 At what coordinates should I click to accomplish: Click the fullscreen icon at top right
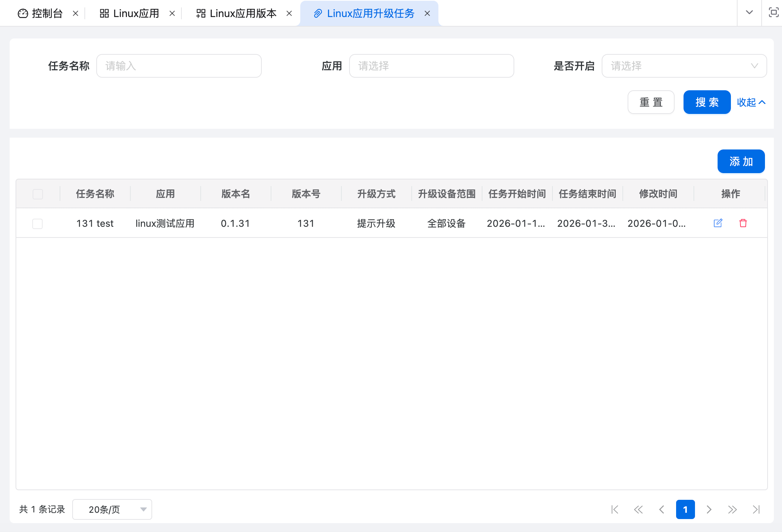773,13
